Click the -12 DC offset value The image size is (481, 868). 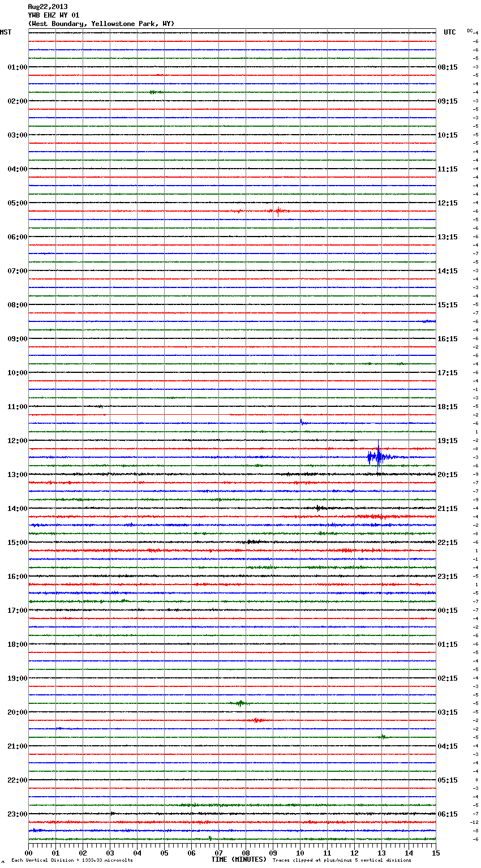pyautogui.click(x=475, y=822)
